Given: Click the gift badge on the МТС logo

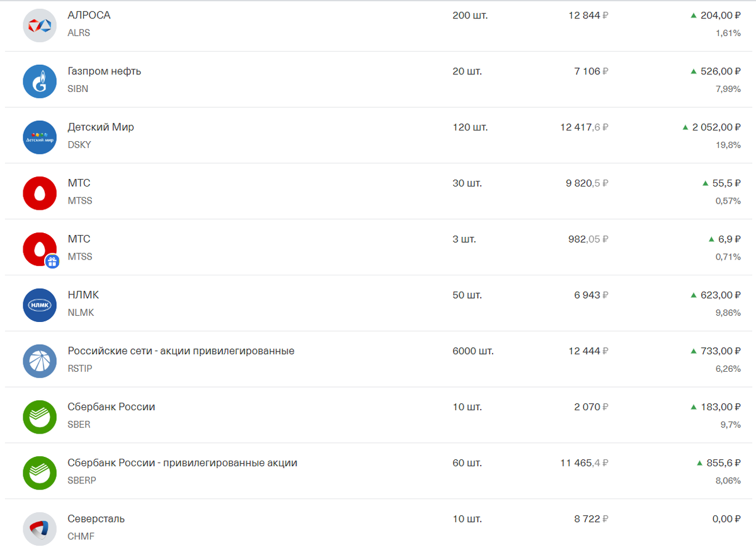Looking at the screenshot, I should tap(52, 262).
